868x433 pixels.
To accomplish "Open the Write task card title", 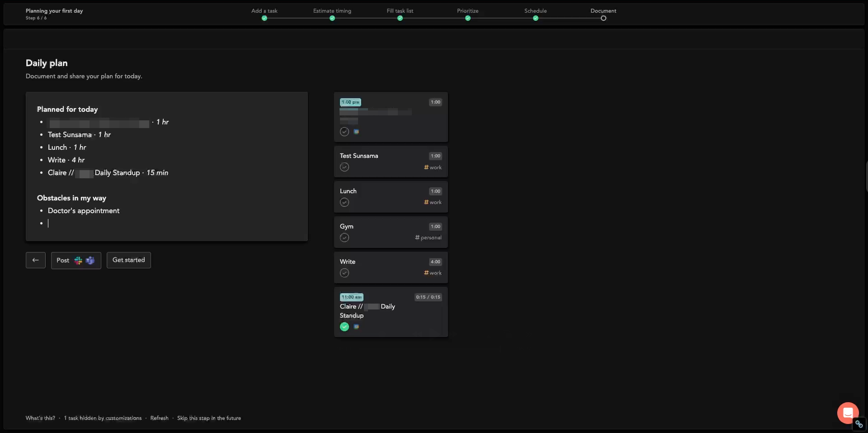I will 348,262.
